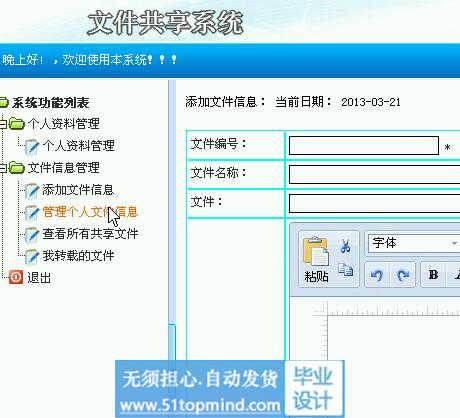Collapse the 文件信息管理 tree node
This screenshot has width=460, height=418.
(3, 168)
